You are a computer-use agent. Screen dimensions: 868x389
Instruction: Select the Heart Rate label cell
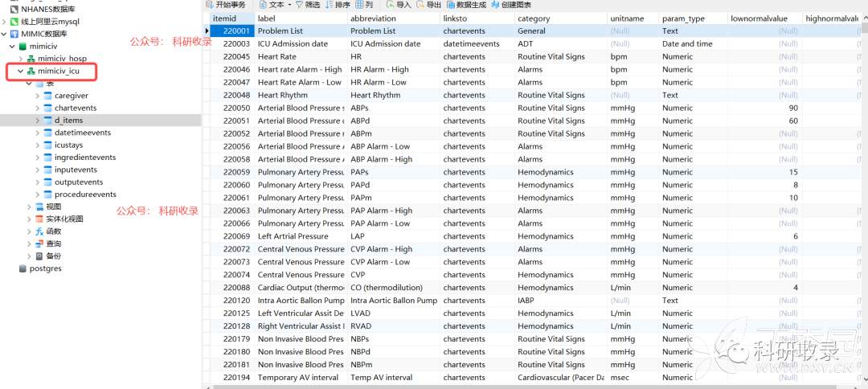click(277, 57)
